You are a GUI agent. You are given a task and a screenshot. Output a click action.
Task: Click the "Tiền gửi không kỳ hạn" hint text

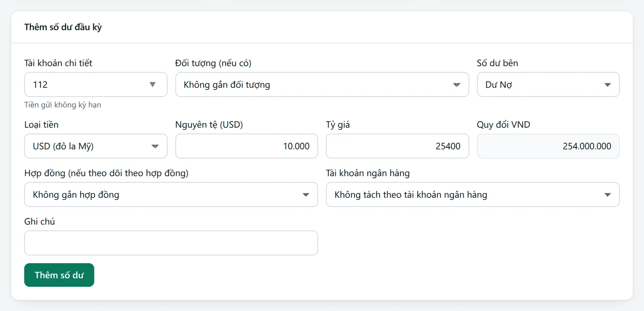(63, 105)
